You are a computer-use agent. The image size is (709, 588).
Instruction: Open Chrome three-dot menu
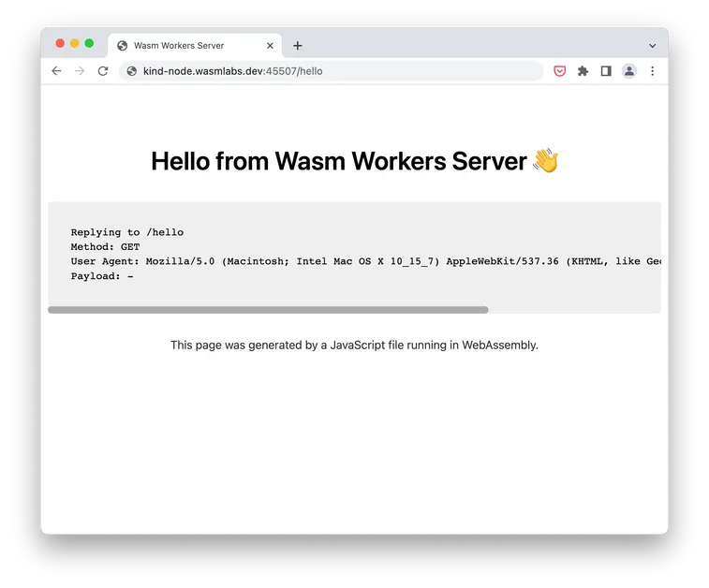[653, 71]
